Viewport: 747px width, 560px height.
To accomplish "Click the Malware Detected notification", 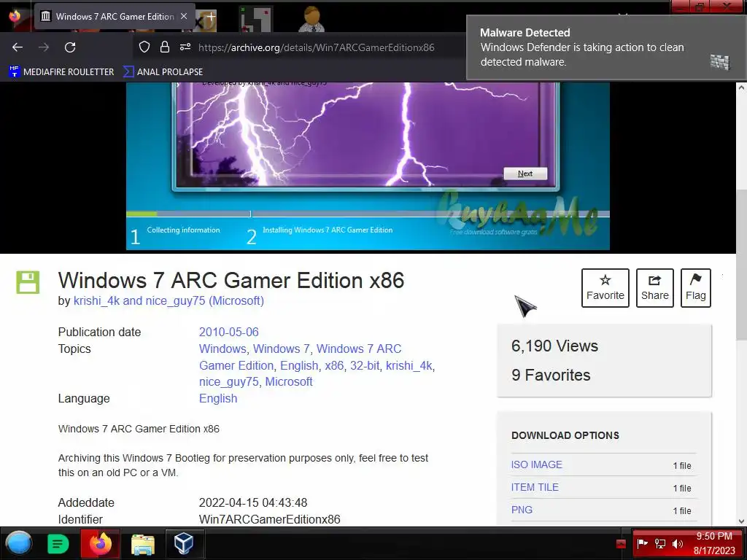I will [x=605, y=47].
